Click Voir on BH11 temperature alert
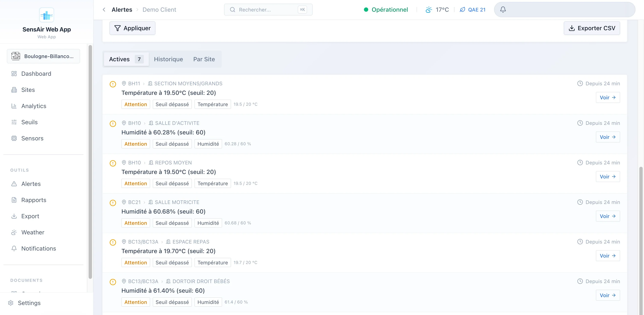The height and width of the screenshot is (315, 644). point(608,98)
